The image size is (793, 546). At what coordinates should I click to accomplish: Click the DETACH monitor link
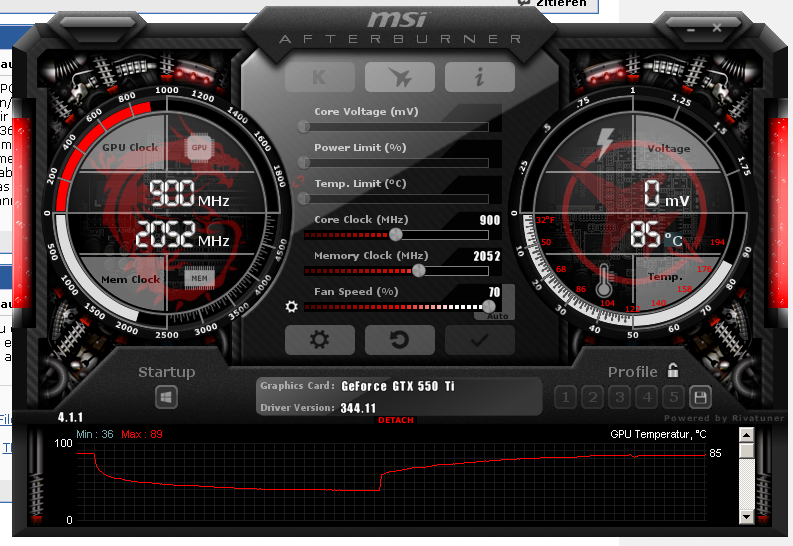click(396, 420)
